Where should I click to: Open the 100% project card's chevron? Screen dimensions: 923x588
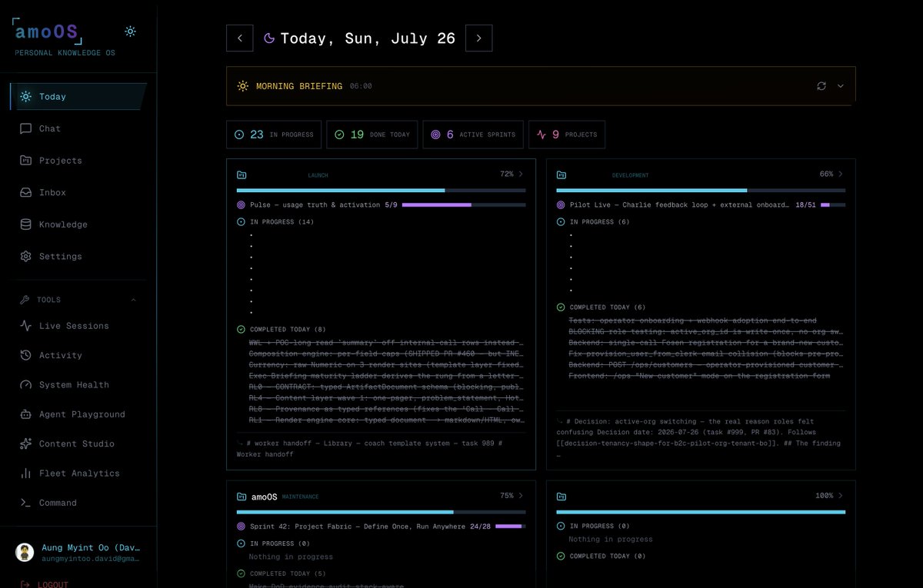[x=841, y=496]
